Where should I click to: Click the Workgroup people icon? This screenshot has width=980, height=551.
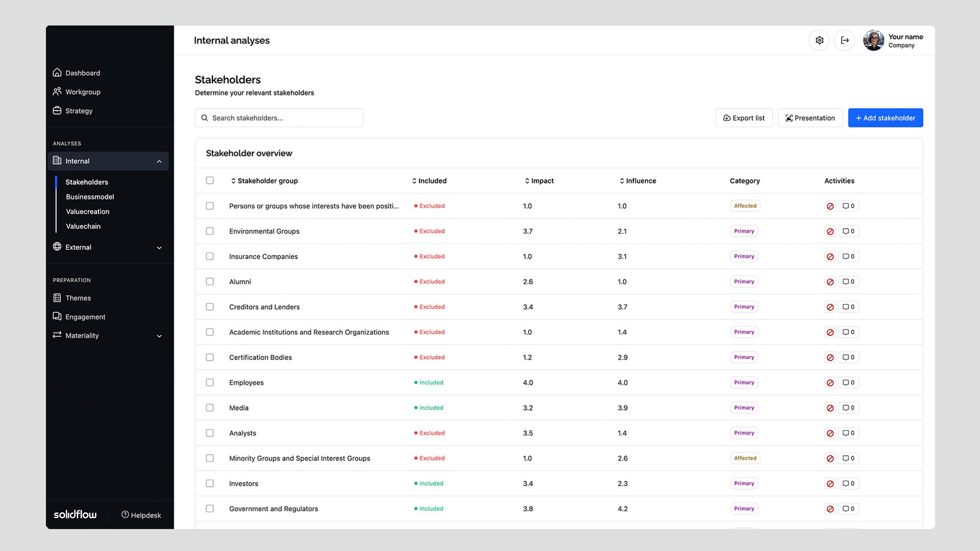[57, 91]
